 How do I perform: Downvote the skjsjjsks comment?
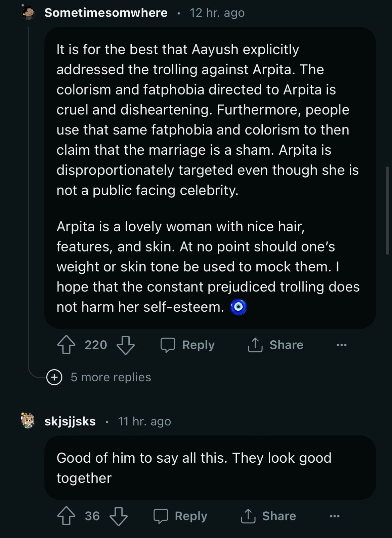tap(119, 516)
